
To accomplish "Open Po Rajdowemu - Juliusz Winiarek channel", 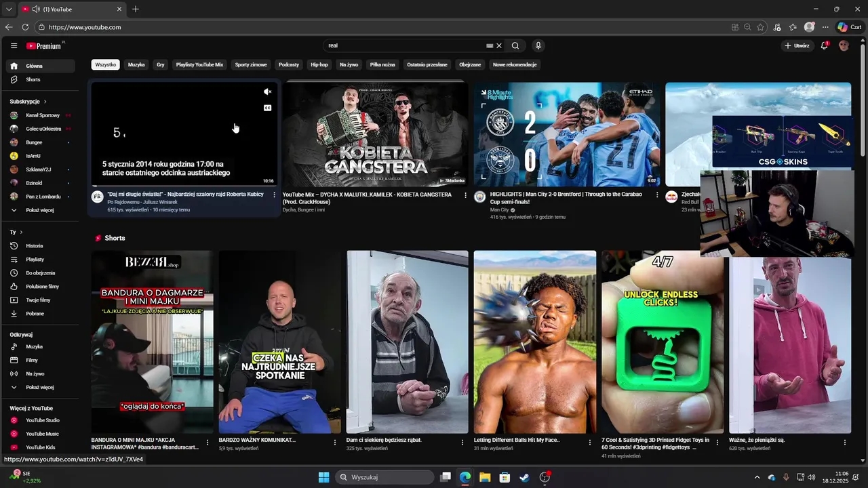I will (142, 202).
